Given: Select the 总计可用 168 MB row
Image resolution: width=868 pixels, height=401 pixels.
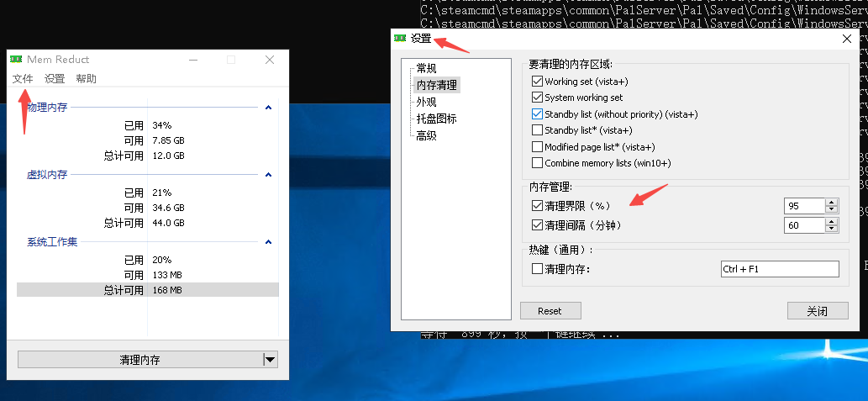Looking at the screenshot, I should (x=148, y=290).
